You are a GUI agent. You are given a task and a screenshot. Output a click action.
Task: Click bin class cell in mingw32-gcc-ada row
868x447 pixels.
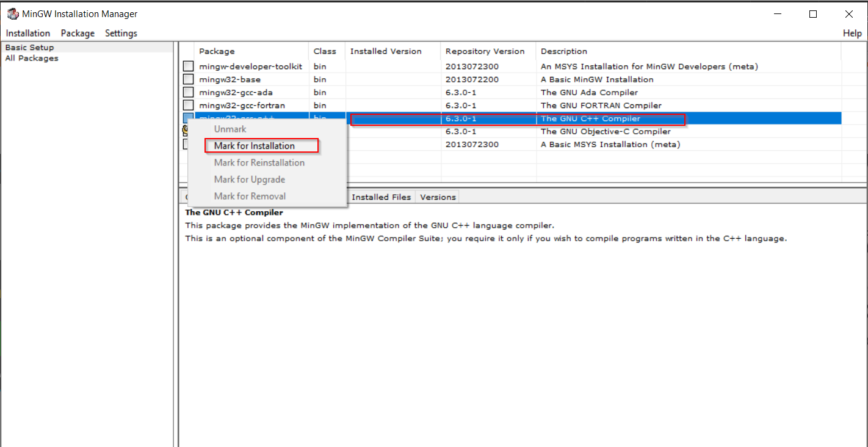[320, 92]
